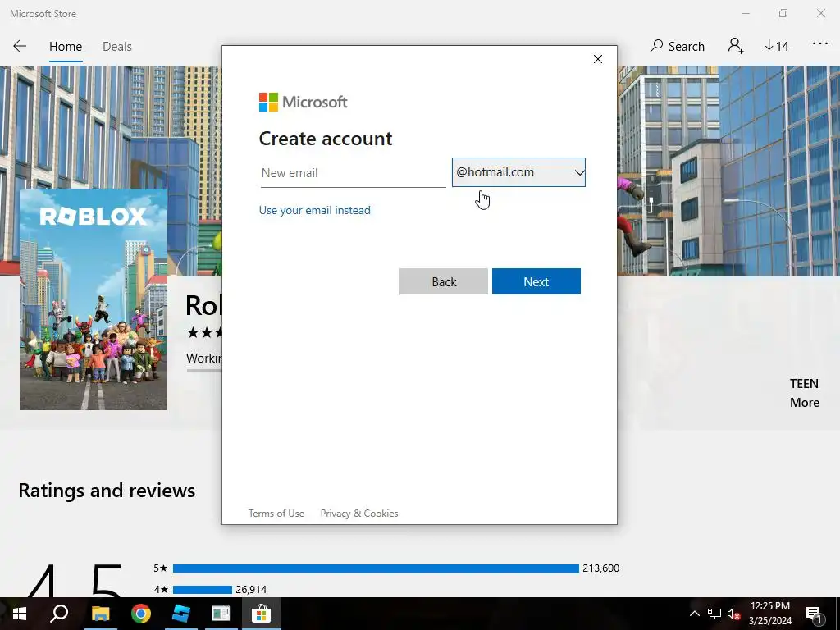This screenshot has height=630, width=840.
Task: Open downloads and updates (14)
Action: 776,47
